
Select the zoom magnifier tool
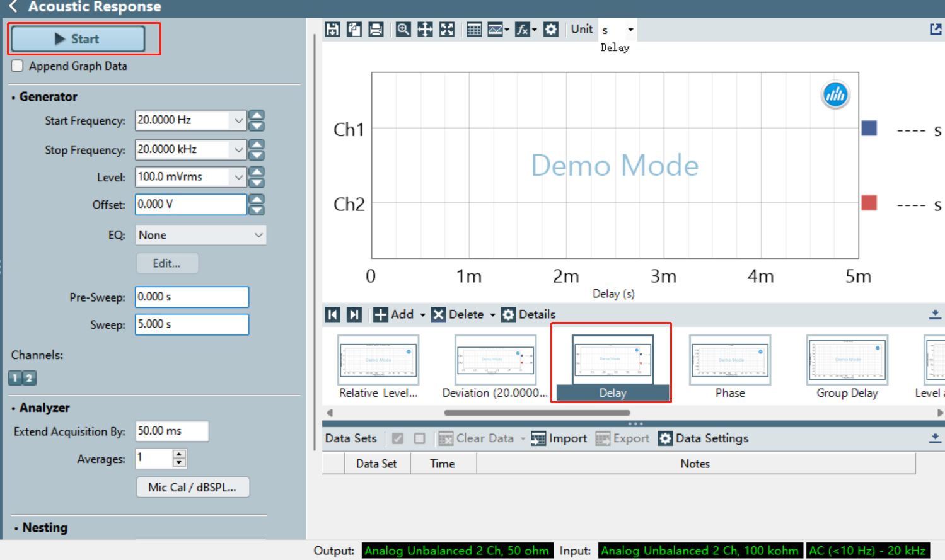tap(403, 29)
